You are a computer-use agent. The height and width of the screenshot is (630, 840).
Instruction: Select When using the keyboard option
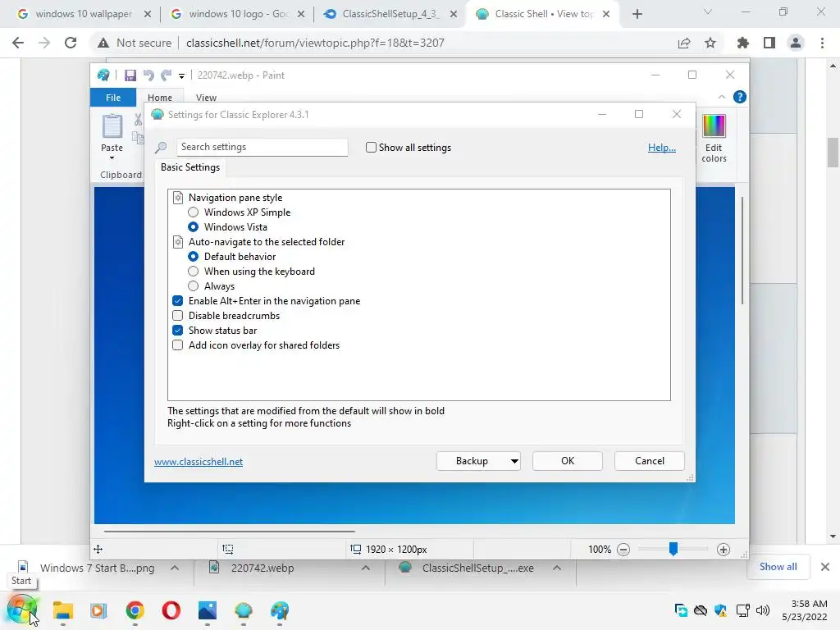click(193, 272)
